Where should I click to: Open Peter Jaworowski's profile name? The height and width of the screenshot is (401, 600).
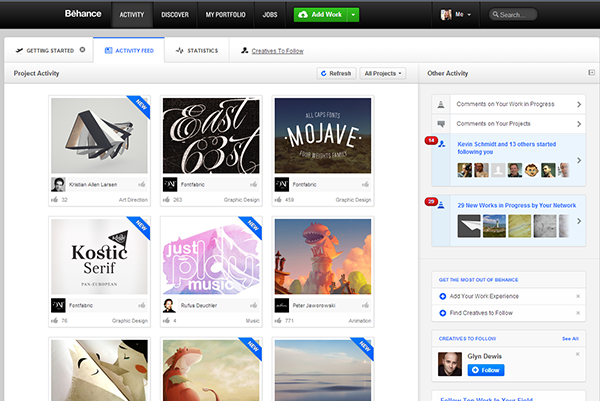314,305
